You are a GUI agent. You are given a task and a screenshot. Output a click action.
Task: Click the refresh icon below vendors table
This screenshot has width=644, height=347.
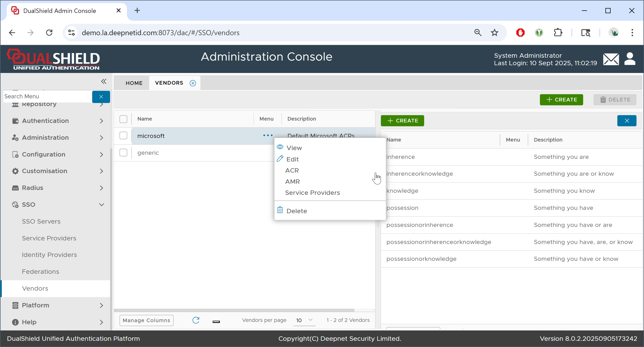(x=196, y=320)
